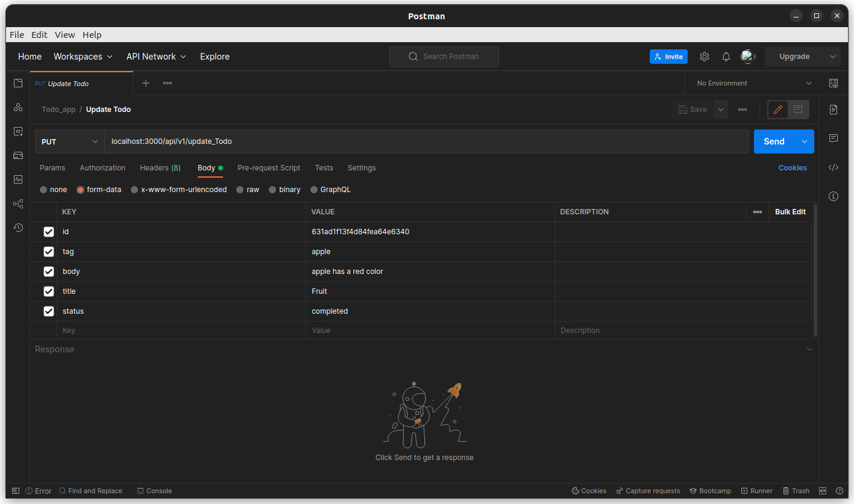The height and width of the screenshot is (504, 854).
Task: Collapse the Response panel chevron
Action: (x=809, y=349)
